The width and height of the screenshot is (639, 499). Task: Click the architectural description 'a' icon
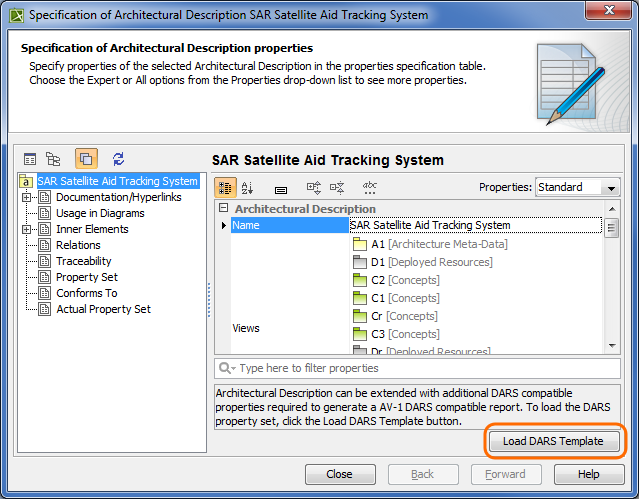click(26, 181)
